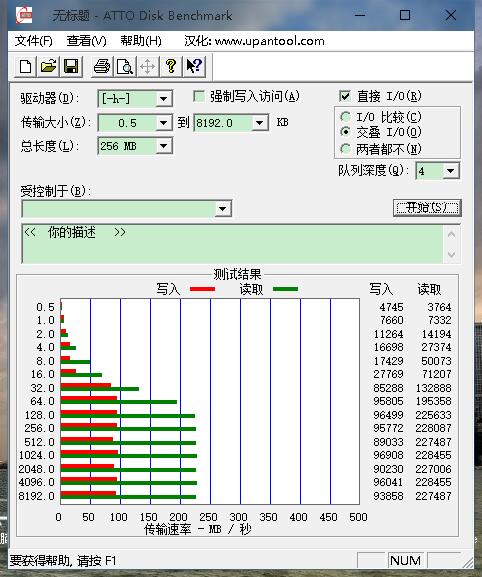Click the 开始(S) start button
Screen dimensions: 482x577
[427, 208]
